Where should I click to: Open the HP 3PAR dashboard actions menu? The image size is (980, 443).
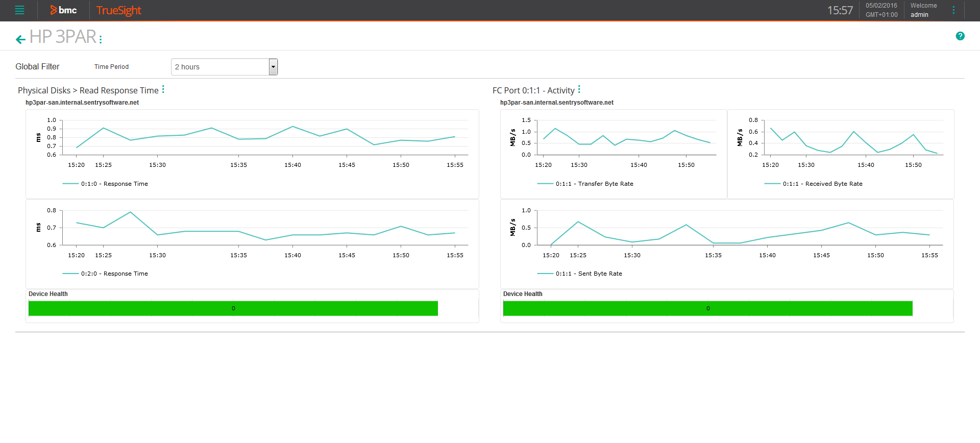coord(101,39)
